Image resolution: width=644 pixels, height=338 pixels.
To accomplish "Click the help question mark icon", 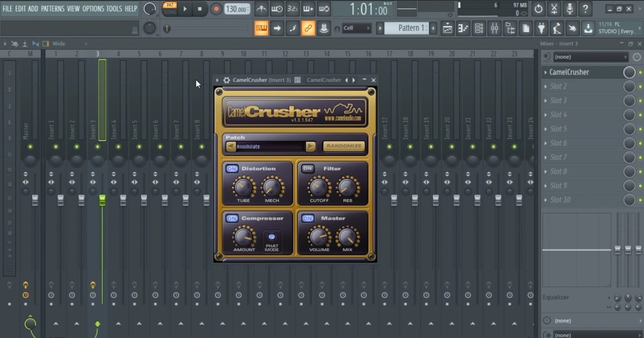I will [586, 9].
